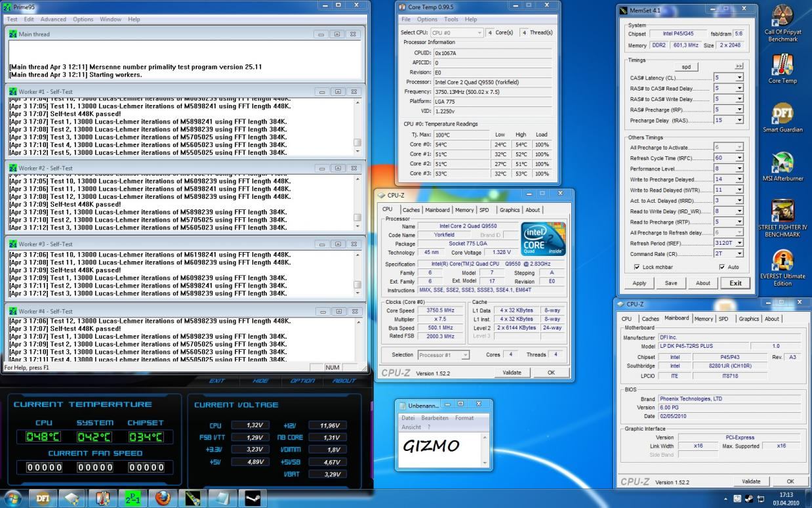The image size is (812, 508).
Task: Open the Select CPU dropdown in Core Temp
Action: click(457, 32)
